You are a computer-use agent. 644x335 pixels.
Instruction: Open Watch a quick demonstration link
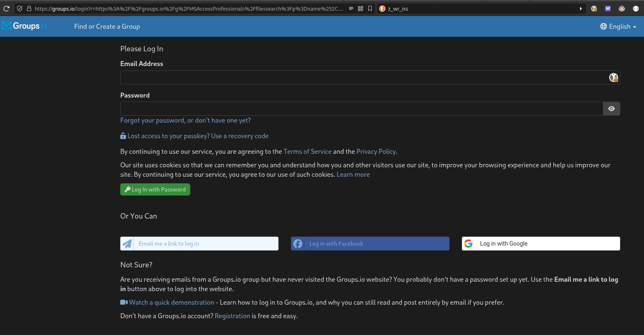pos(167,302)
